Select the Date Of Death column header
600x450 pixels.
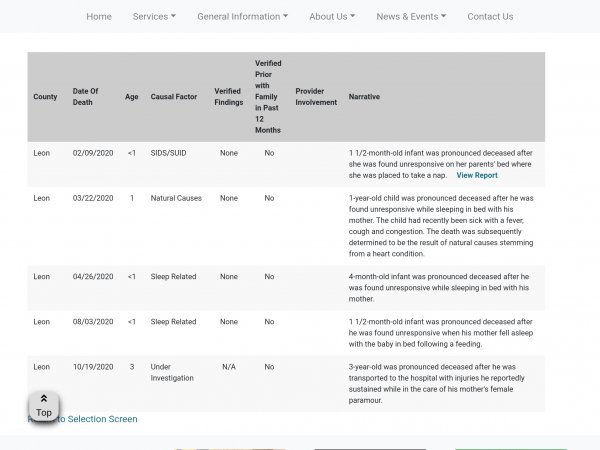86,97
